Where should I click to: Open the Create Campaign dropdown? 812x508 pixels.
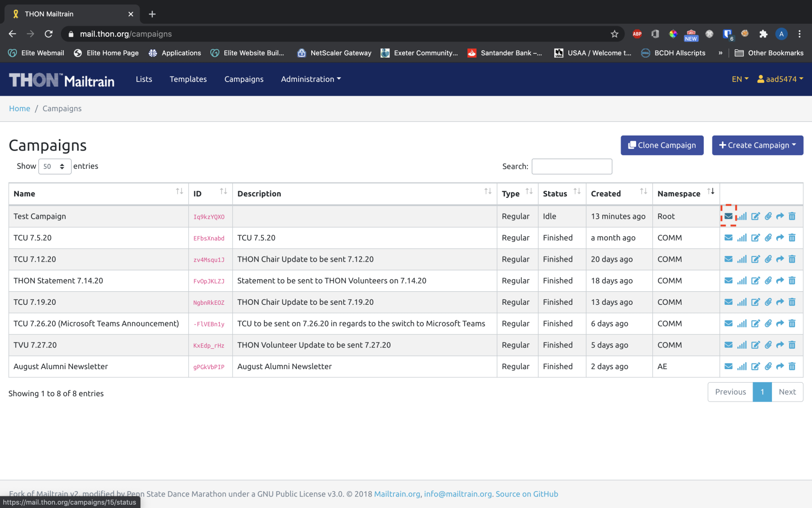coord(757,145)
